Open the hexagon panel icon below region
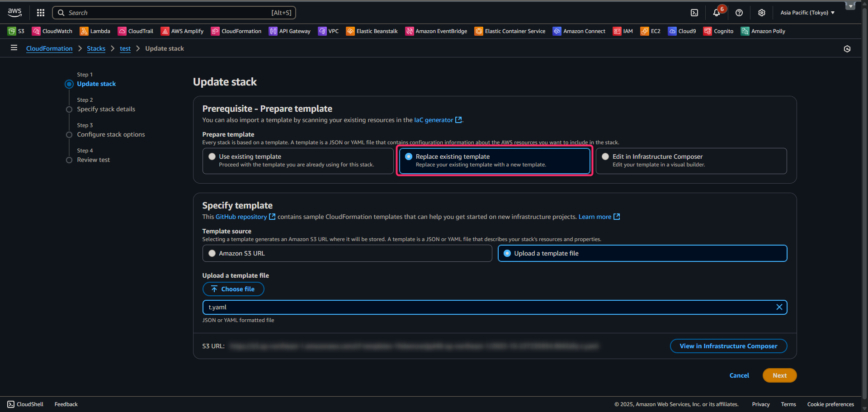Screen dimensions: 868x412 [x=847, y=49]
